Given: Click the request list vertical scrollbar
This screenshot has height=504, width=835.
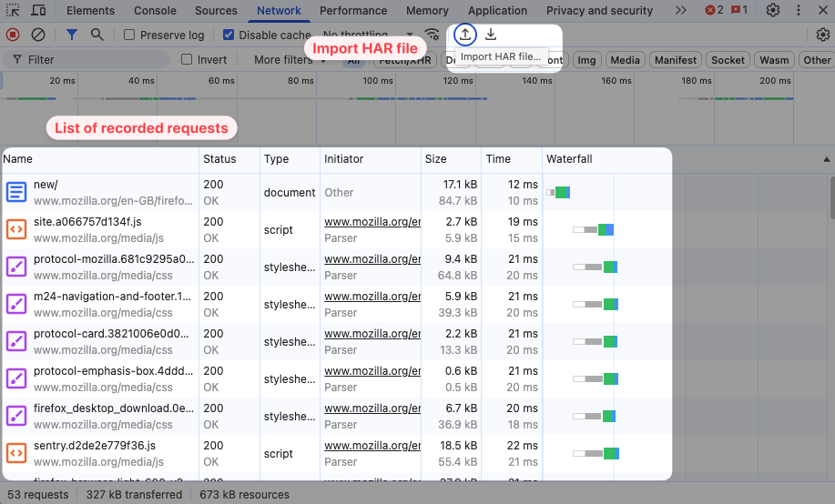Looking at the screenshot, I should 832,198.
